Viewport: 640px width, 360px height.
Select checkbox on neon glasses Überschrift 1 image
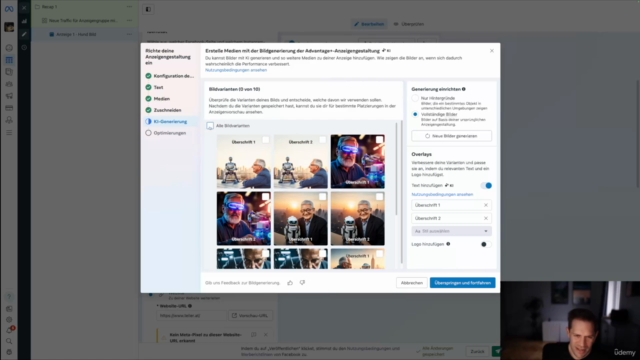point(379,140)
